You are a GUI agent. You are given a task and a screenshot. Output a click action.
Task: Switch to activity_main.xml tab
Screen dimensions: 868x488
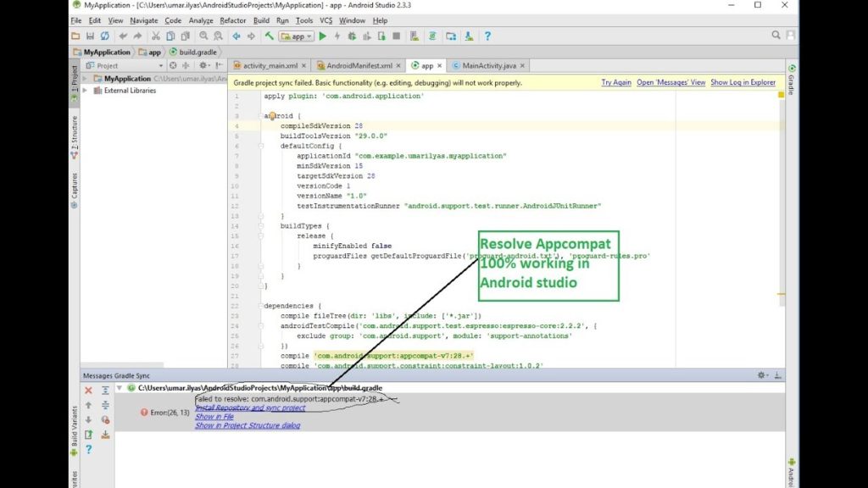point(270,65)
